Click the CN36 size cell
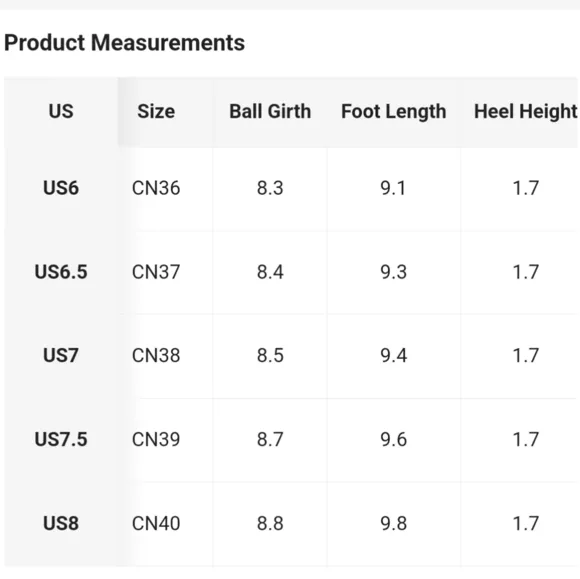Image resolution: width=580 pixels, height=579 pixels. click(x=156, y=188)
